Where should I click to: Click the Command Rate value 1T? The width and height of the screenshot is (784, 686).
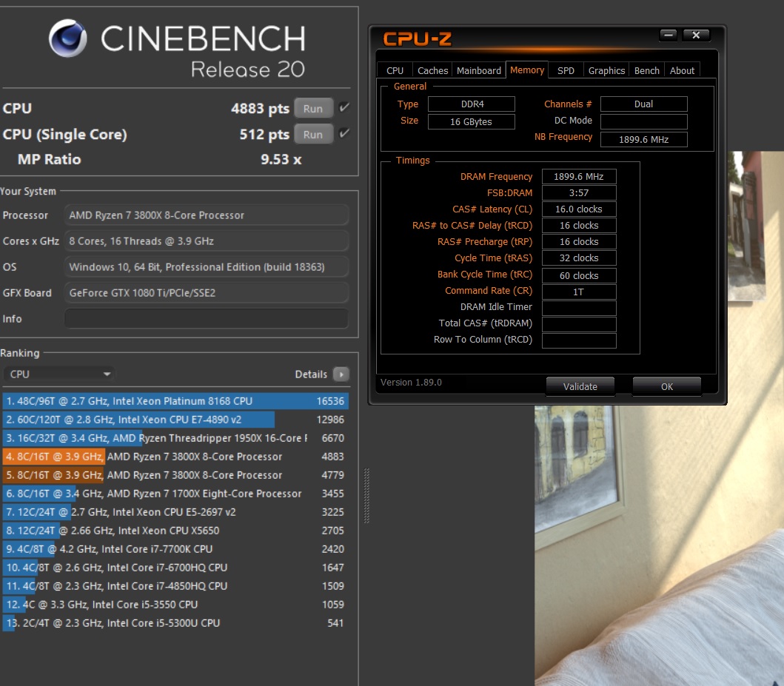coord(579,292)
